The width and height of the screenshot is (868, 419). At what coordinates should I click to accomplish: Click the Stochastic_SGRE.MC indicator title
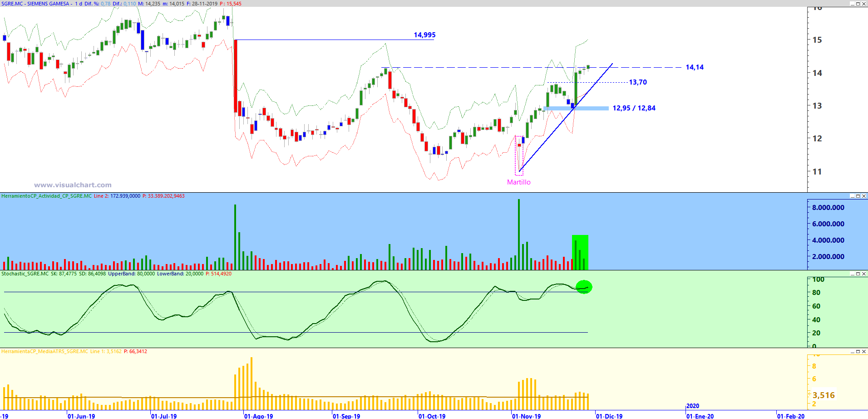[x=25, y=274]
